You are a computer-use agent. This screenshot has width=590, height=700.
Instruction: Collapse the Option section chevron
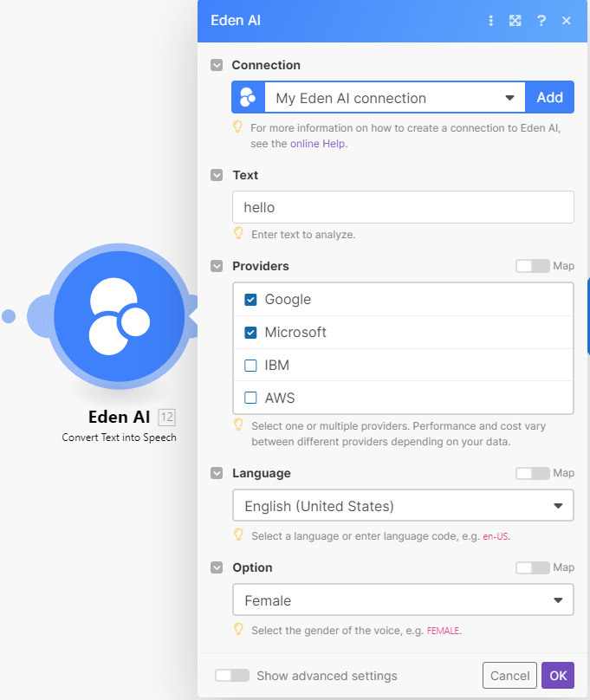[217, 567]
